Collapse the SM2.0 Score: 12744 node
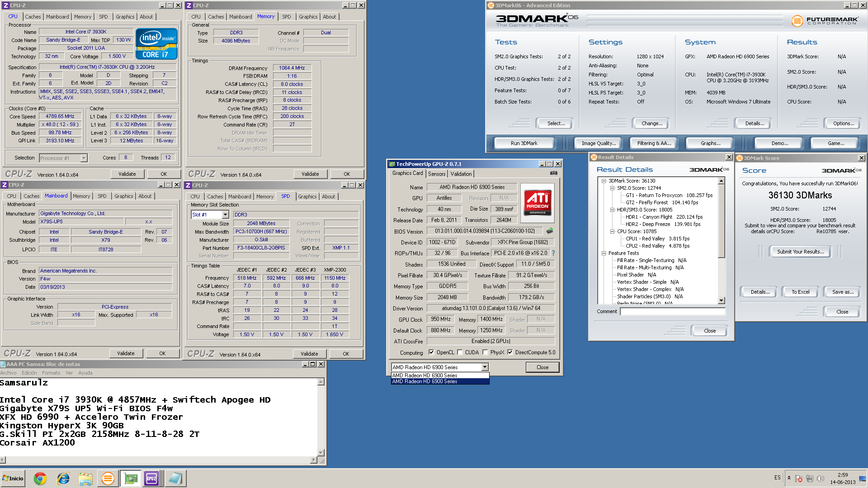Image resolution: width=868 pixels, height=488 pixels. click(612, 188)
